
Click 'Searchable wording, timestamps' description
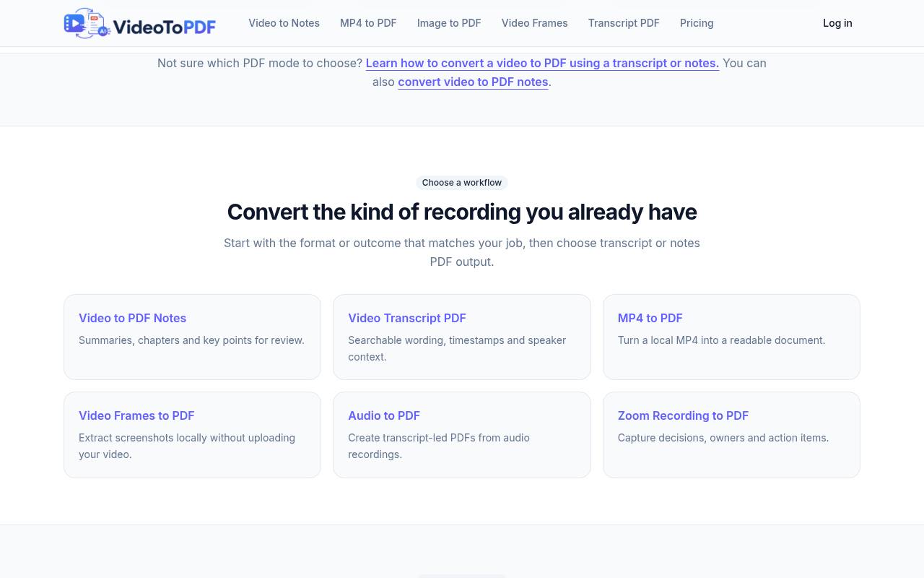tap(457, 348)
